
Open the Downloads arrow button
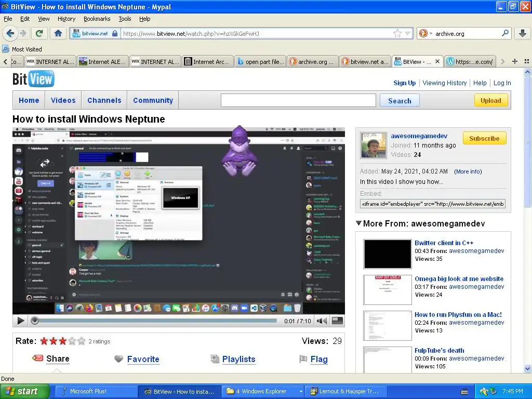(x=523, y=33)
